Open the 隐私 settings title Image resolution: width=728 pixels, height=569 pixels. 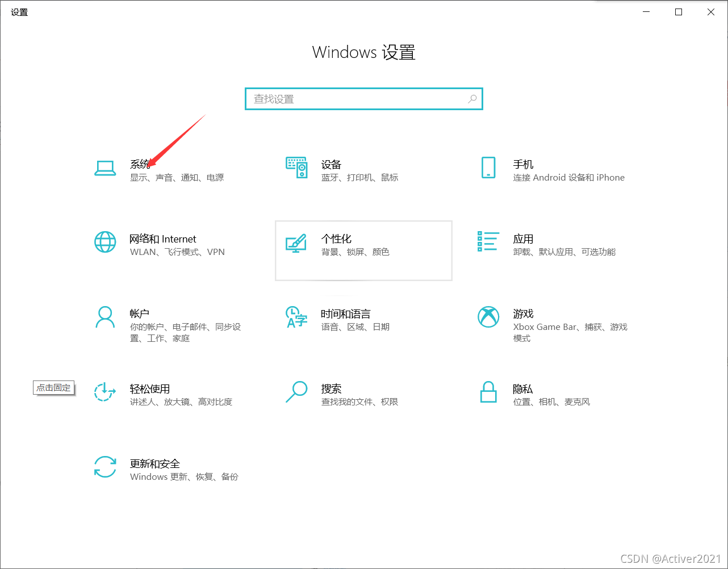coord(523,389)
